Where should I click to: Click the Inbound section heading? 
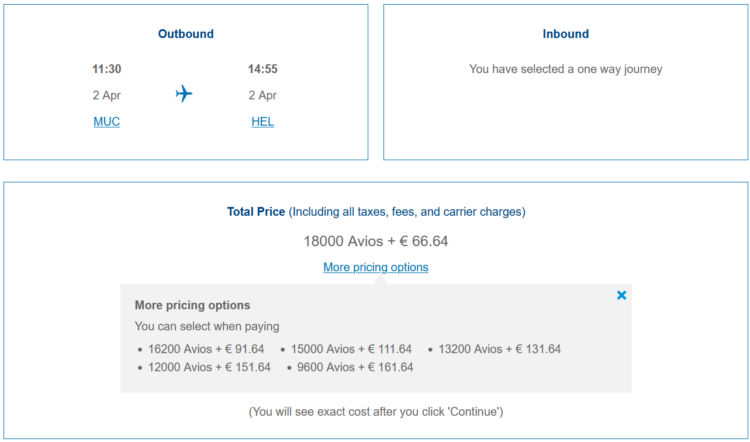pyautogui.click(x=565, y=34)
